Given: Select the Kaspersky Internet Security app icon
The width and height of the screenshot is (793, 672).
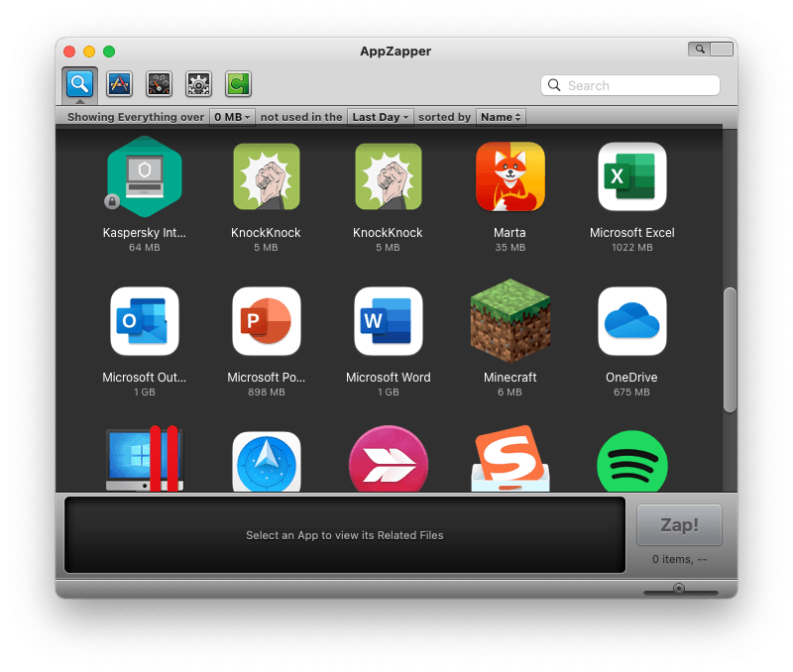Looking at the screenshot, I should pyautogui.click(x=144, y=176).
